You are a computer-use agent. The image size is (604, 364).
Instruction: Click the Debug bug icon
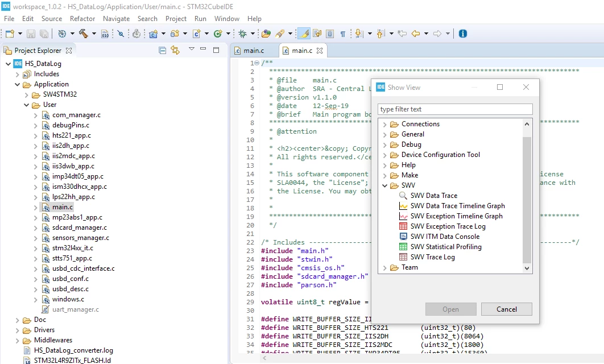pos(243,34)
